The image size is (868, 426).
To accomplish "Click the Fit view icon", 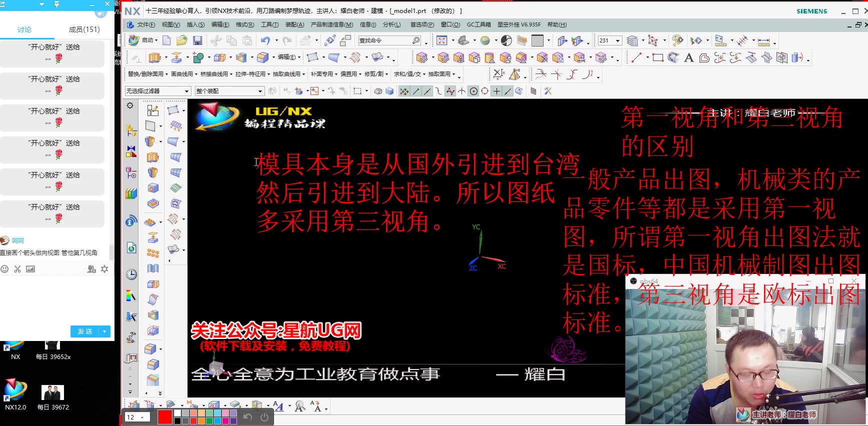I will click(x=441, y=40).
